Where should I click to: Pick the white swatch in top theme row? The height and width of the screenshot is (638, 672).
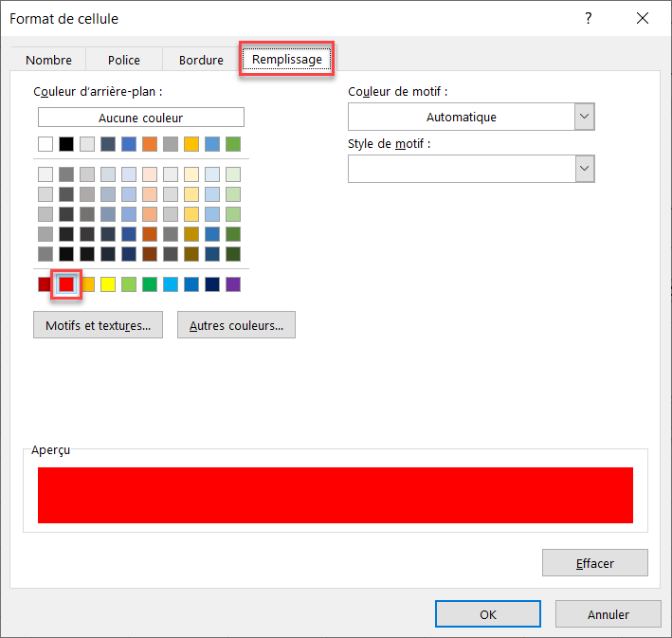coord(45,144)
